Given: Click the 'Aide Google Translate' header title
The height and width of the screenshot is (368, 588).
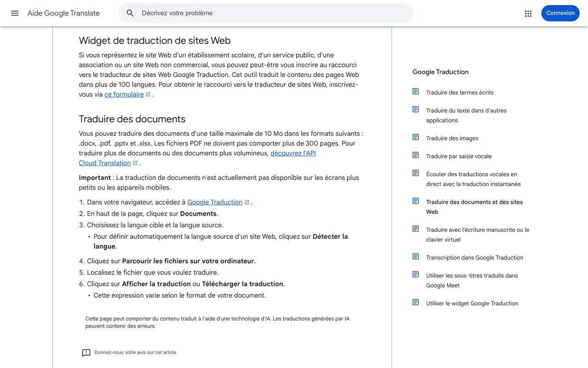Looking at the screenshot, I should click(x=63, y=13).
